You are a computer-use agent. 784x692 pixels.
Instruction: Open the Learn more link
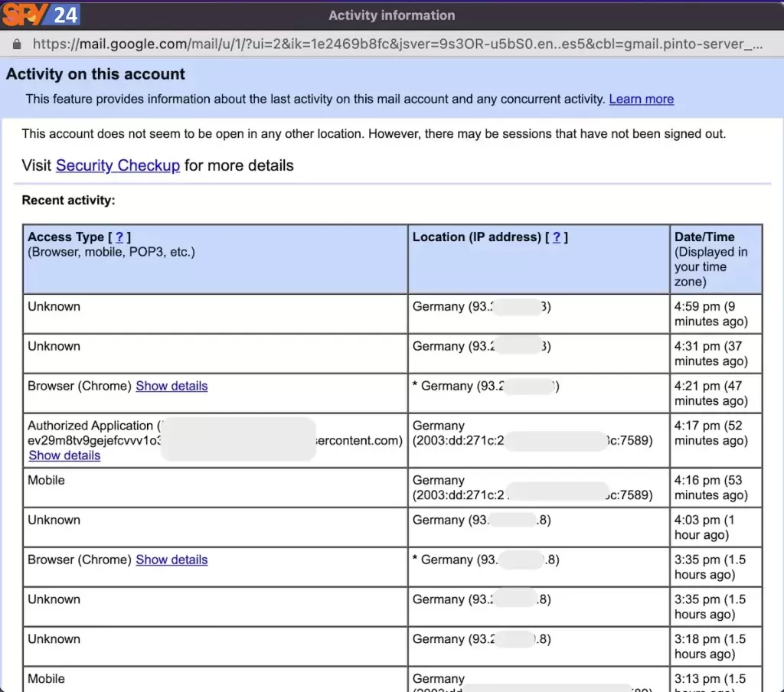pyautogui.click(x=641, y=99)
